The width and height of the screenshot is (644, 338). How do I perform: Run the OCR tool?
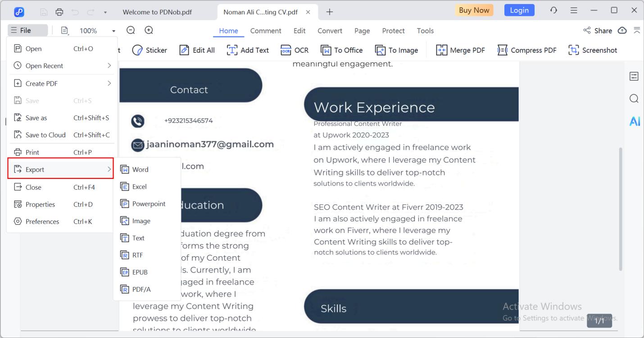tap(295, 50)
